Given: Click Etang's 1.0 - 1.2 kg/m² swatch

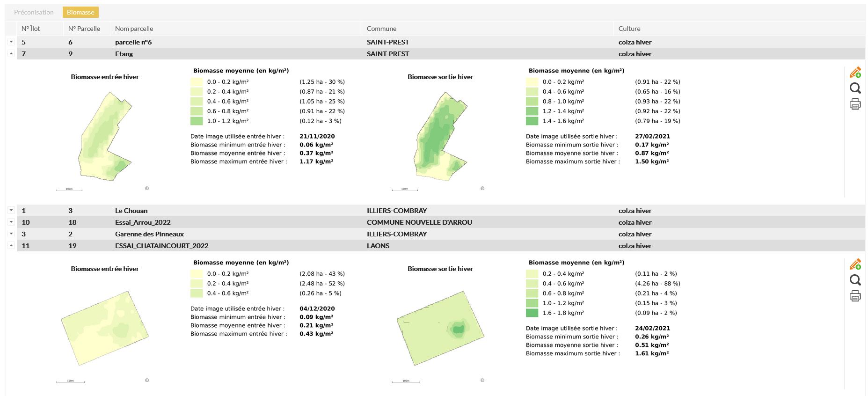Looking at the screenshot, I should coord(197,121).
